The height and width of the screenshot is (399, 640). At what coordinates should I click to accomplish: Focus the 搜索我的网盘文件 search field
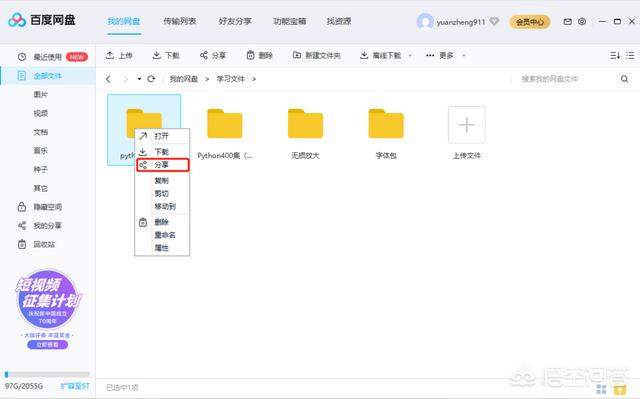pyautogui.click(x=564, y=79)
